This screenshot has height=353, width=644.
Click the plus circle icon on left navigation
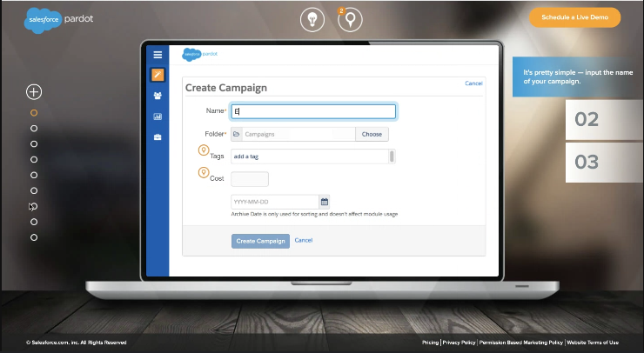(34, 92)
